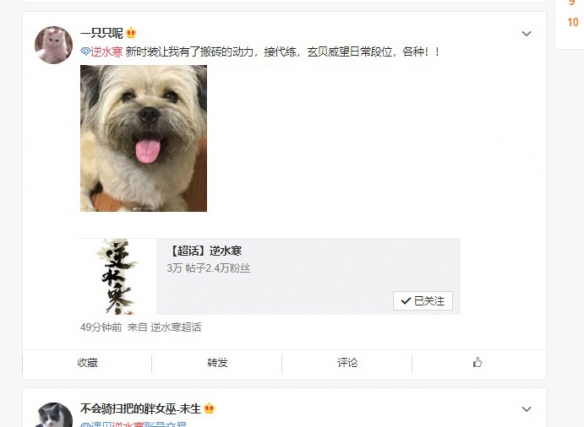This screenshot has height=427, width=584.
Task: Click the 逆水寒超话 source link
Action: point(176,328)
